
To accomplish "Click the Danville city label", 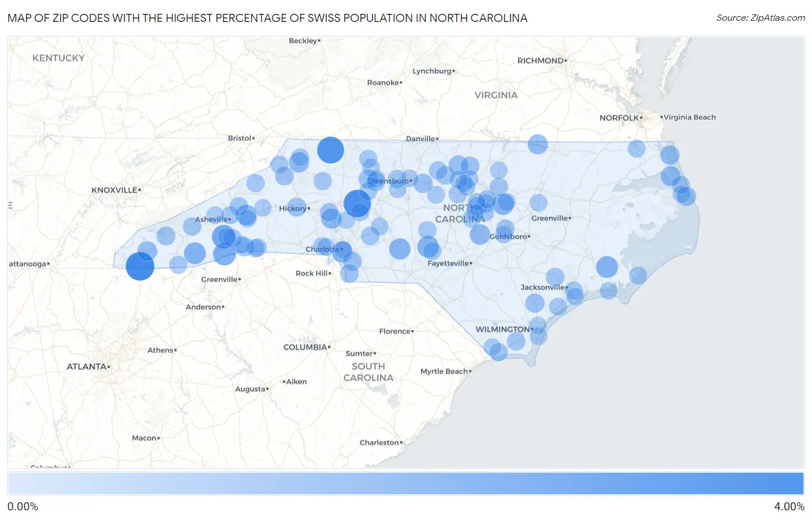I will (x=420, y=139).
